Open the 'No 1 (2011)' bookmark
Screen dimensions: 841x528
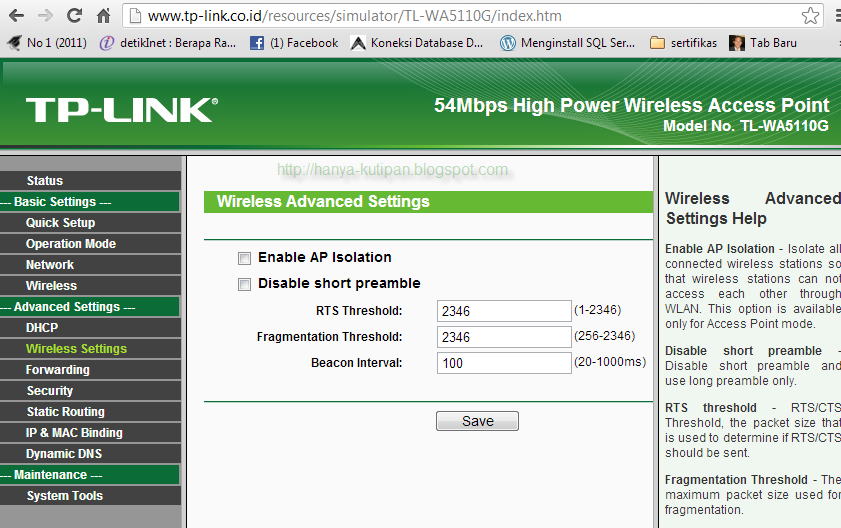[x=47, y=43]
